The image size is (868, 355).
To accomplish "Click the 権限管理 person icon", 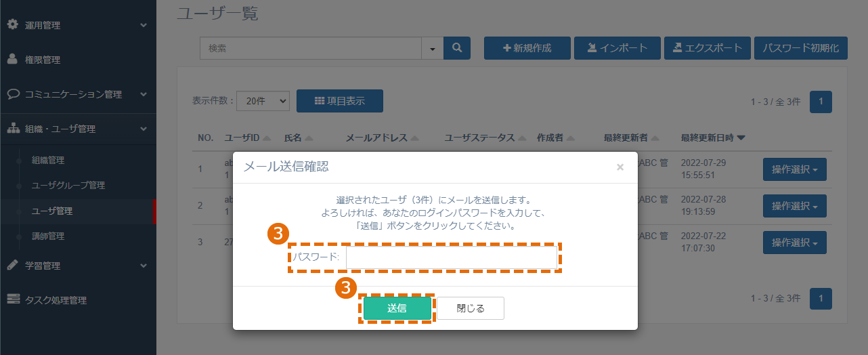I will [12, 59].
